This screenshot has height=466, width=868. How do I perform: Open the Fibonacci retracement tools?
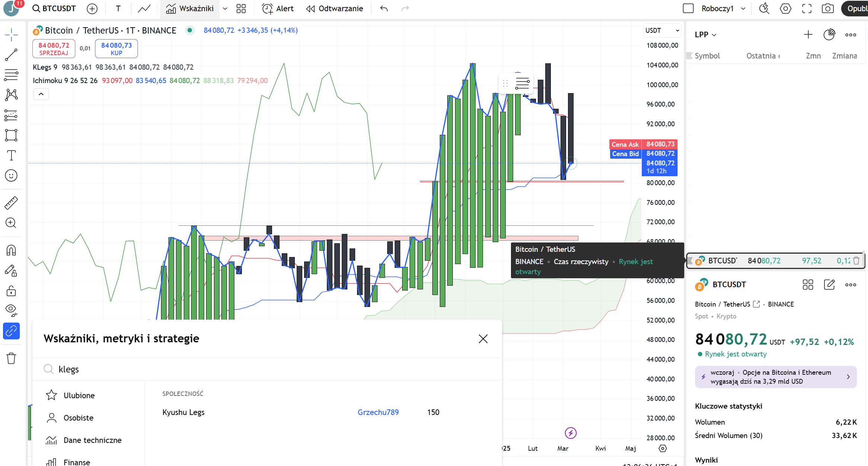(11, 75)
